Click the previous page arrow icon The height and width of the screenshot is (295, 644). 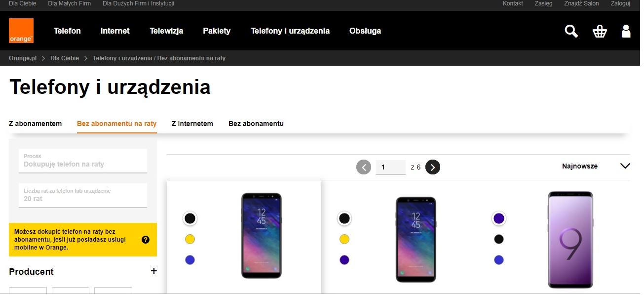(364, 167)
